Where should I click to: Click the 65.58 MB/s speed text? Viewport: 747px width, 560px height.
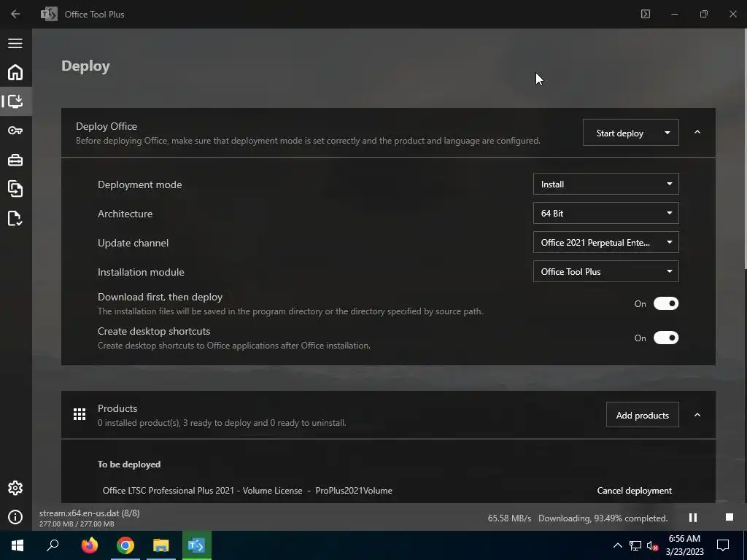click(509, 518)
